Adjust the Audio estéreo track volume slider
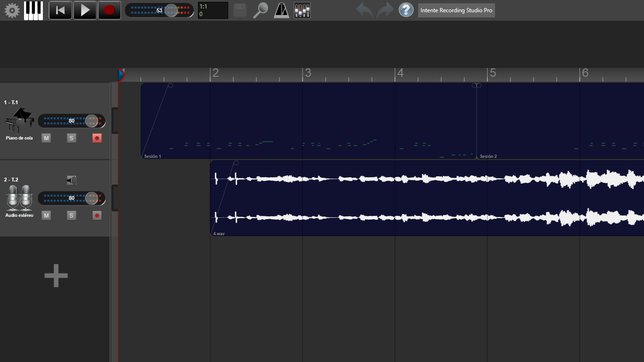Screen dimensions: 644x362 (72, 198)
